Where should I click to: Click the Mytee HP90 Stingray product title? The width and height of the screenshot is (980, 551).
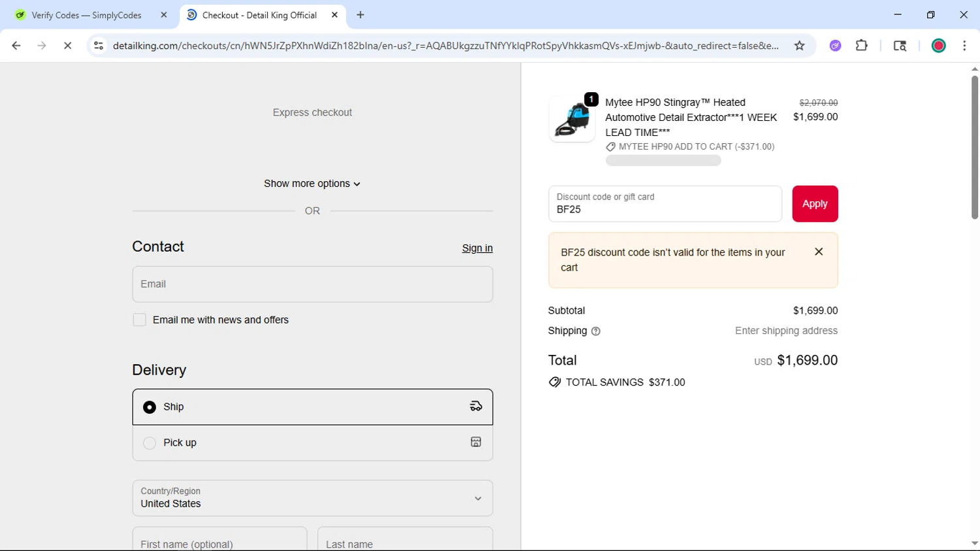coord(691,117)
